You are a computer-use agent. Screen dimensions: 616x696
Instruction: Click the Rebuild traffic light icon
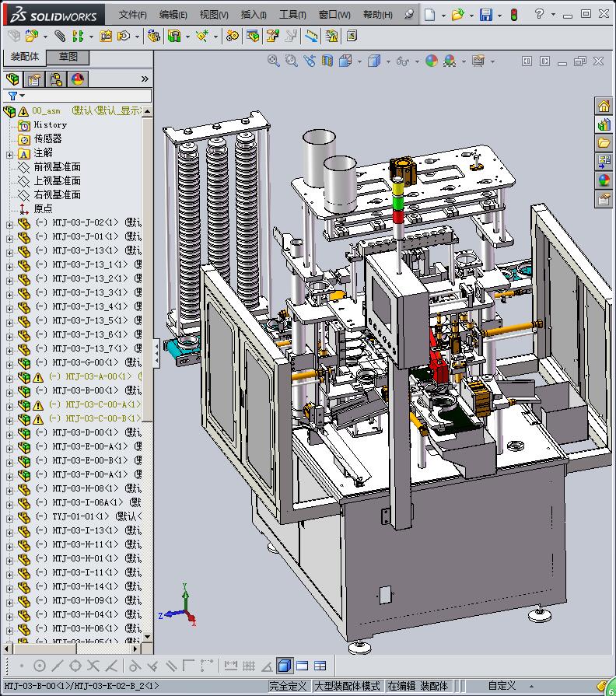(x=514, y=15)
